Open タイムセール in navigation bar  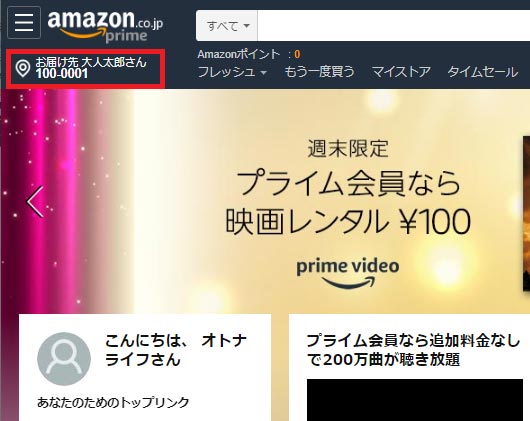point(483,72)
